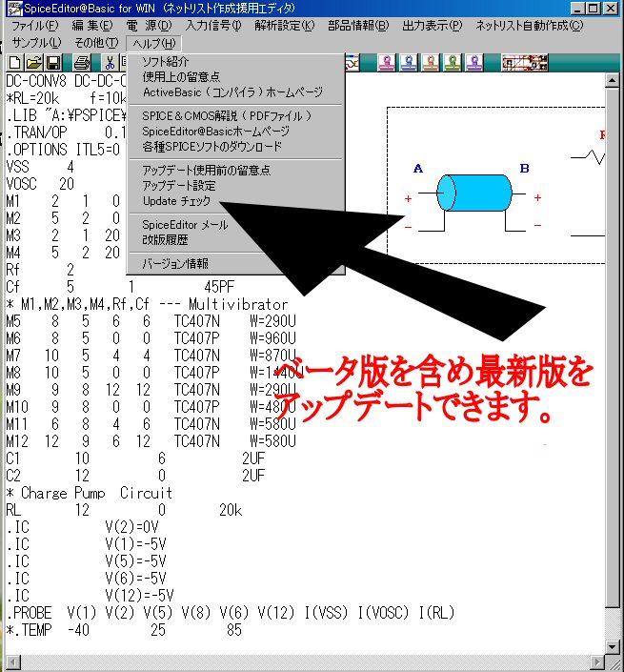This screenshot has width=624, height=672.
Task: Select 各種SPICEソフトのダウンロード entry
Action: click(x=235, y=147)
